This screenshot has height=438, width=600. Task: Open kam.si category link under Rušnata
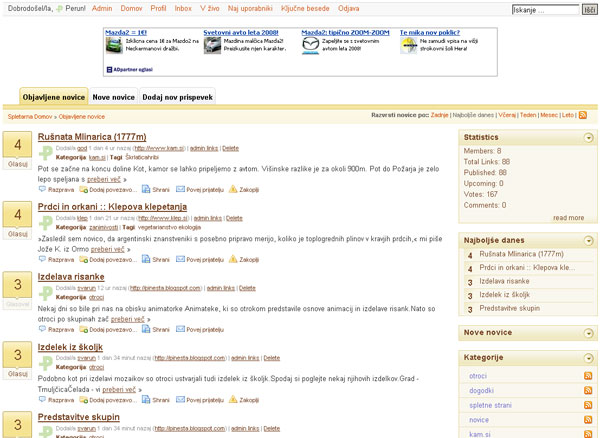click(x=97, y=157)
